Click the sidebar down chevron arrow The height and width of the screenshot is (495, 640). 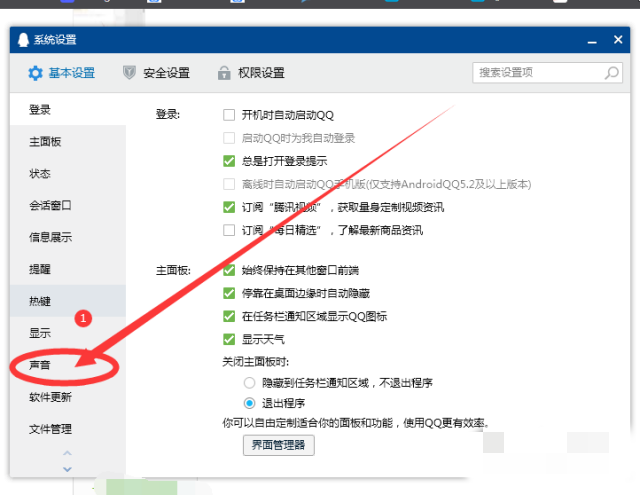[67, 469]
